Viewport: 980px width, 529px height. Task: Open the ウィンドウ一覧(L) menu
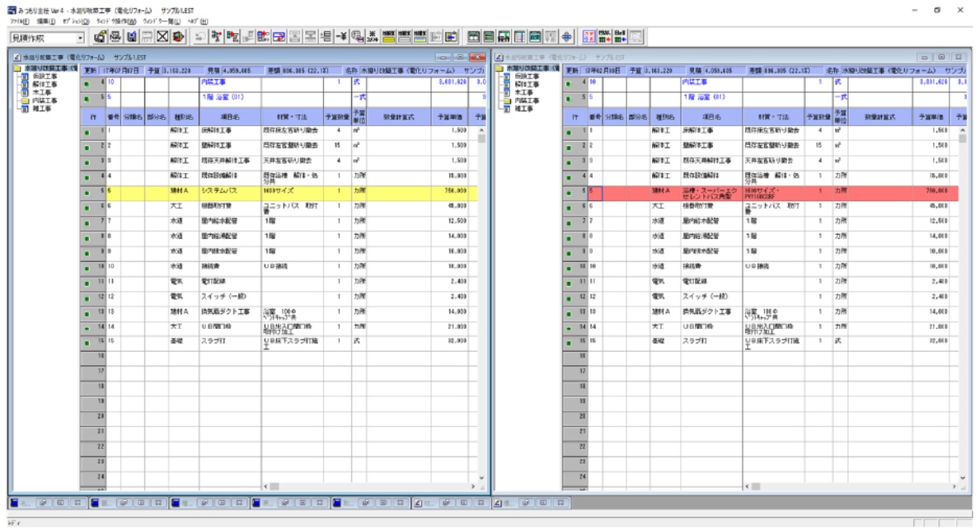point(162,21)
